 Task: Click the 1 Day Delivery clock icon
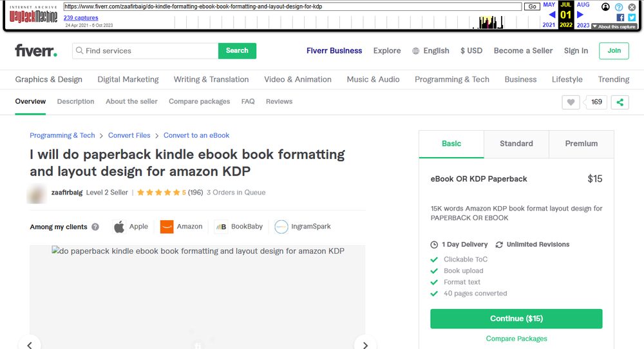(434, 245)
